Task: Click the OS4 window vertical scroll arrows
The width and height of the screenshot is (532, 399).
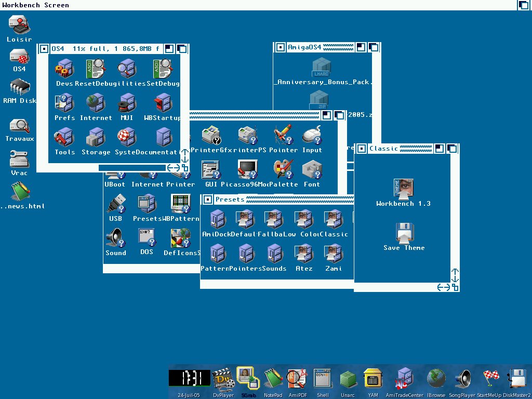Action: click(x=184, y=156)
